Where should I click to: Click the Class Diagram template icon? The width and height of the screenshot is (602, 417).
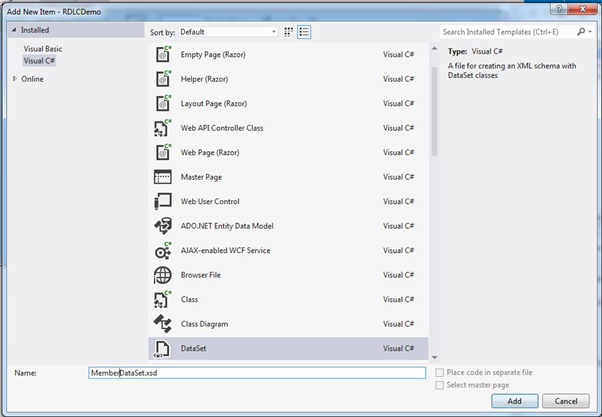pos(163,324)
